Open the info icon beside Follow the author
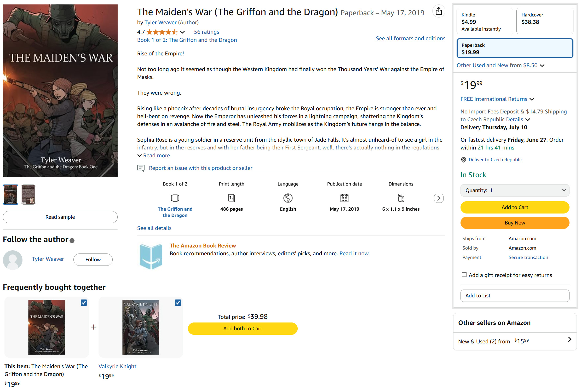Viewport: 581px width, 392px height. point(72,240)
